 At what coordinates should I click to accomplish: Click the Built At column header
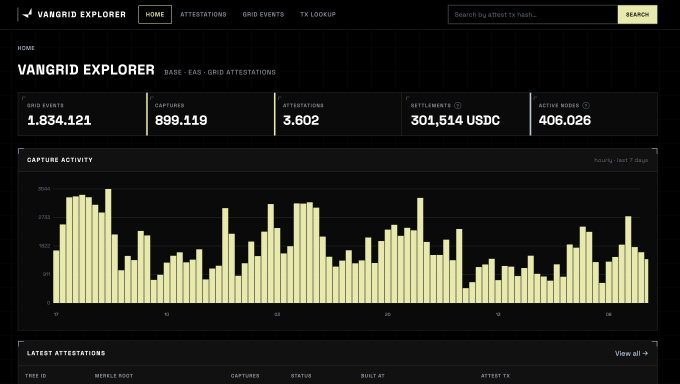373,376
